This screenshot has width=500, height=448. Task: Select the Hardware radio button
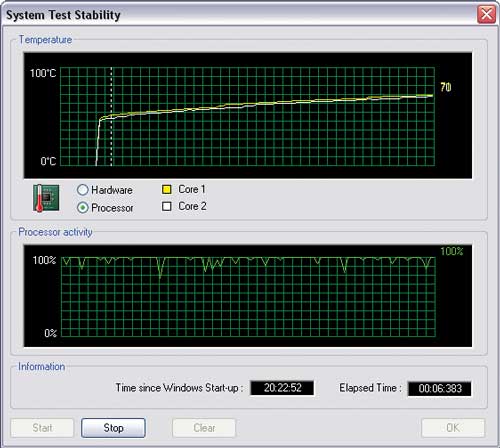[83, 190]
